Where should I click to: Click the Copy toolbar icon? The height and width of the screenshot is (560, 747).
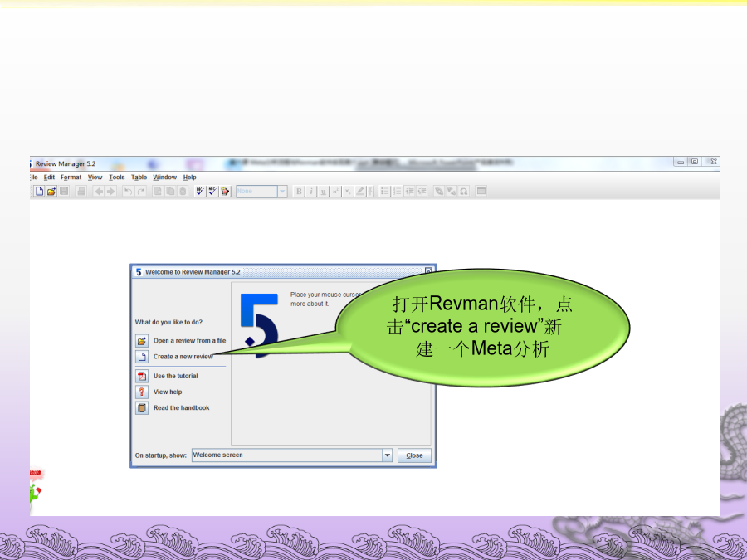(170, 192)
